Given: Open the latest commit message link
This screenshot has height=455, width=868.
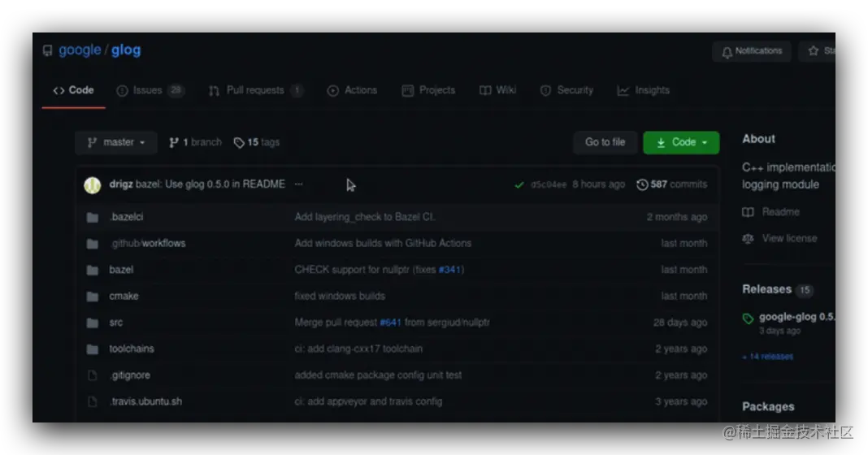Looking at the screenshot, I should (210, 184).
